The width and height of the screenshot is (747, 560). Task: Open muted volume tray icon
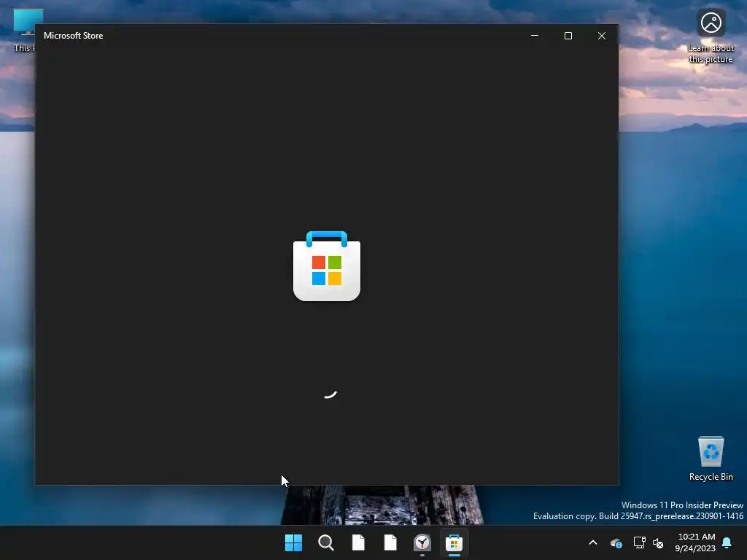point(658,542)
